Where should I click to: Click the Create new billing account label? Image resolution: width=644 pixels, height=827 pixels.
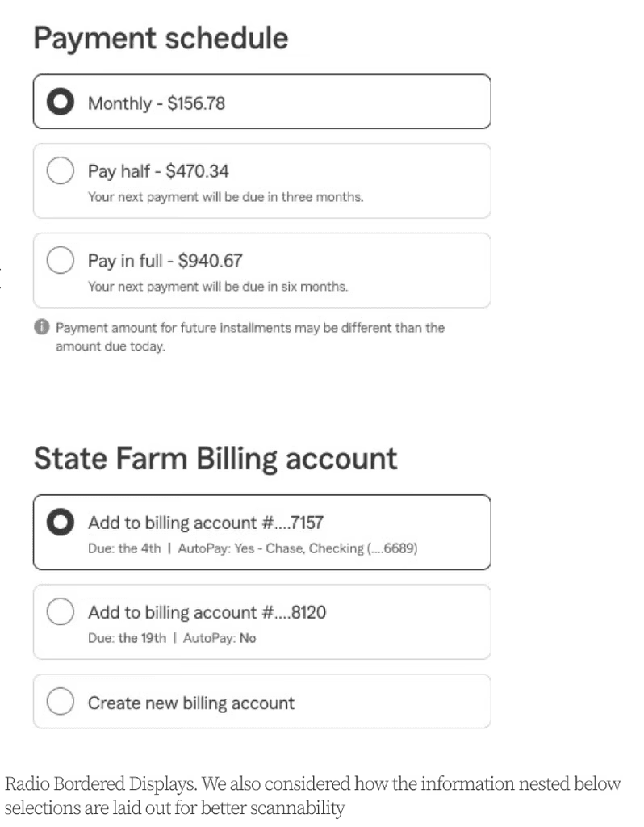coord(190,703)
